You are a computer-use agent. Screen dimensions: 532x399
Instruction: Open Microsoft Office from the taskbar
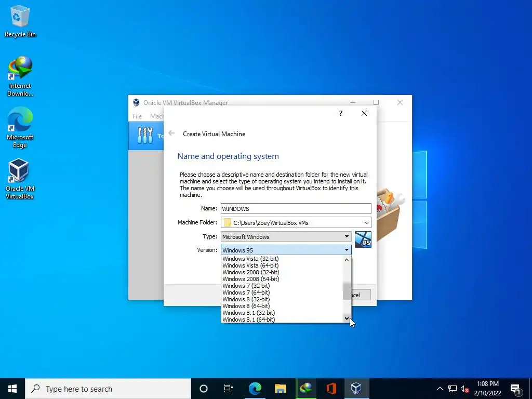[331, 389]
